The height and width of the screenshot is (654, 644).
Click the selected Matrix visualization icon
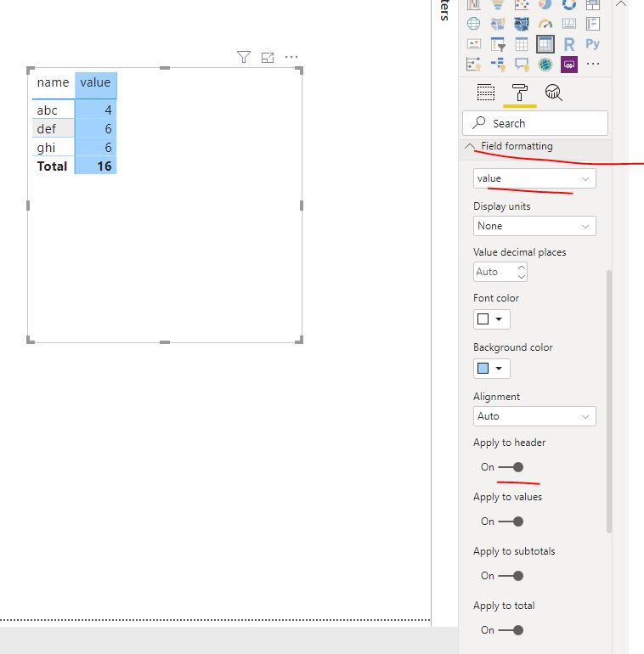(x=545, y=44)
